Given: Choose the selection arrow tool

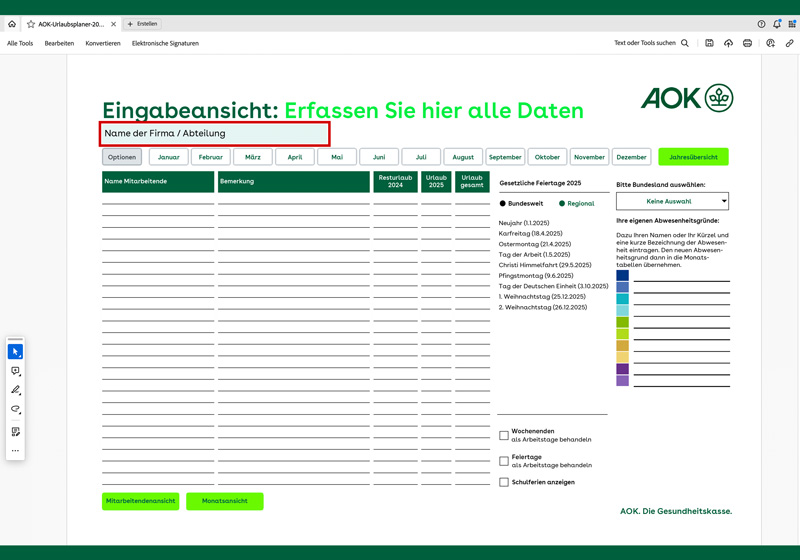Looking at the screenshot, I should point(15,352).
